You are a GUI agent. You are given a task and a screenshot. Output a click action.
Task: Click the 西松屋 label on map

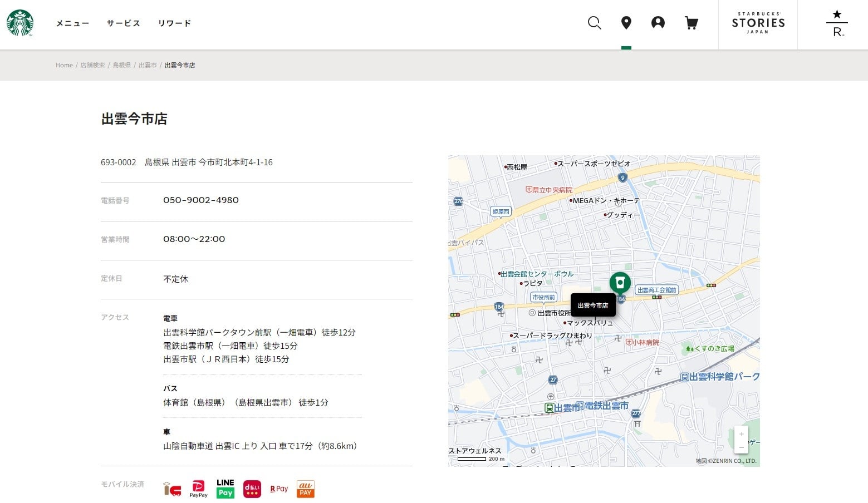click(516, 167)
